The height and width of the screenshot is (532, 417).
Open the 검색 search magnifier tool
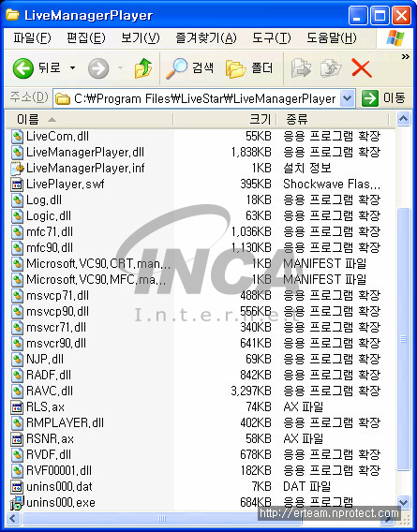189,68
